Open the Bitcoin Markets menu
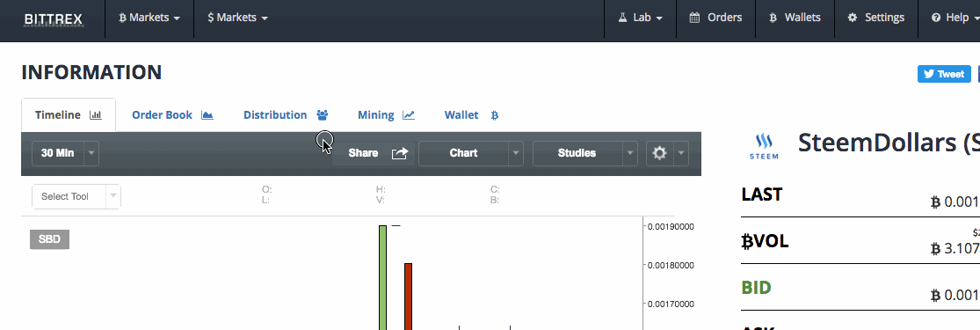This screenshot has width=980, height=330. [x=149, y=18]
